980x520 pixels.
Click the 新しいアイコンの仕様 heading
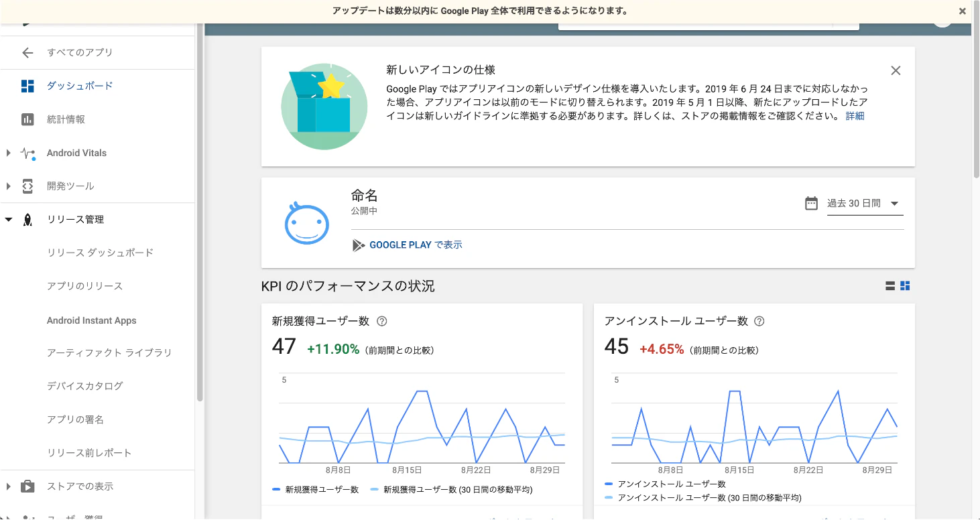(441, 70)
